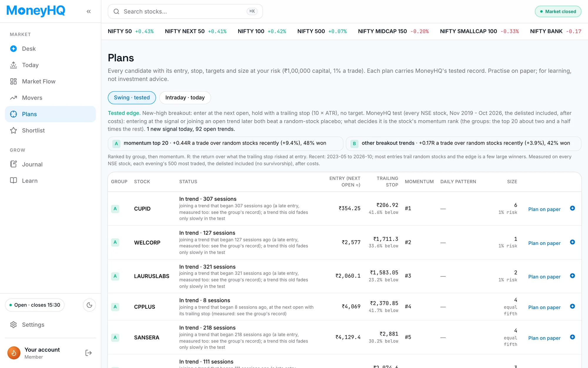Plan CUPID on paper

point(544,209)
